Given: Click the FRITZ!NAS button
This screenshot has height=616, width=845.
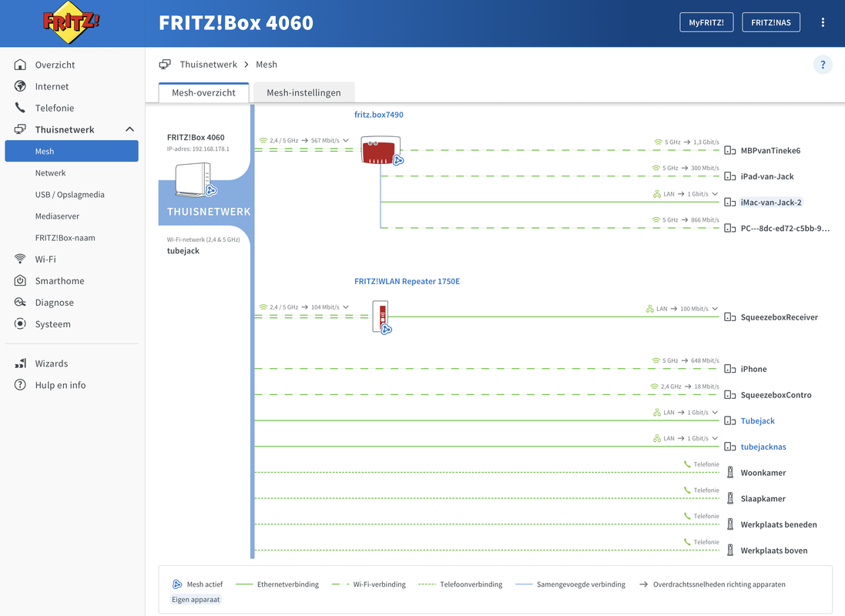Looking at the screenshot, I should click(771, 22).
